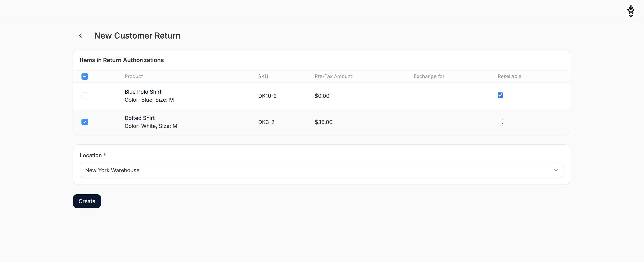Image resolution: width=644 pixels, height=262 pixels.
Task: Toggle the select-all header checkbox
Action: pos(85,76)
